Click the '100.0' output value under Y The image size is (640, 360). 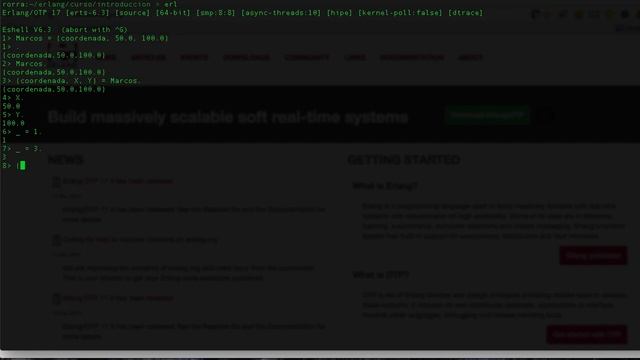pyautogui.click(x=13, y=123)
